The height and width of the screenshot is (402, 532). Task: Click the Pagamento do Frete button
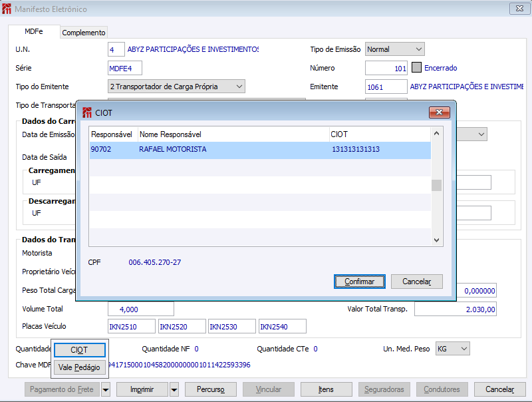point(62,389)
